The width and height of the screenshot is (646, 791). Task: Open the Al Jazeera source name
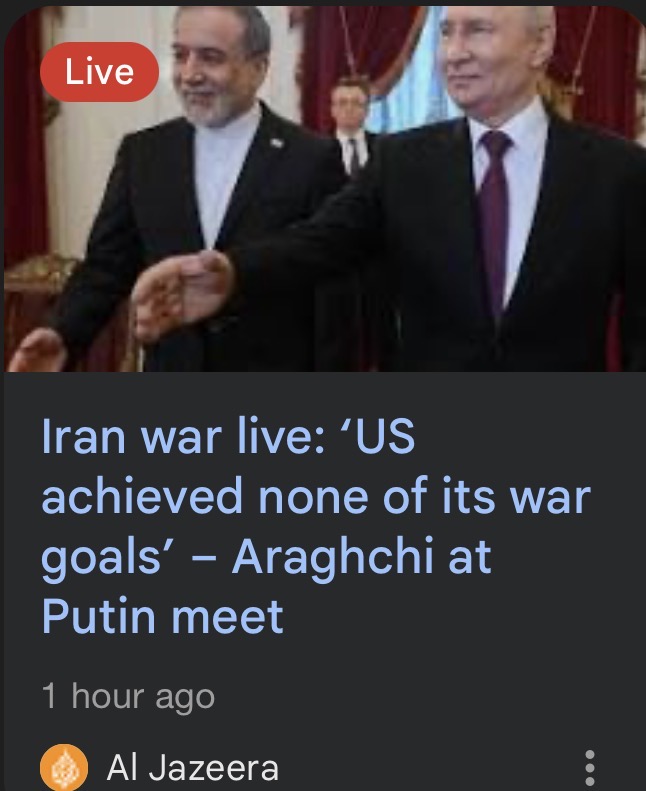pos(193,768)
